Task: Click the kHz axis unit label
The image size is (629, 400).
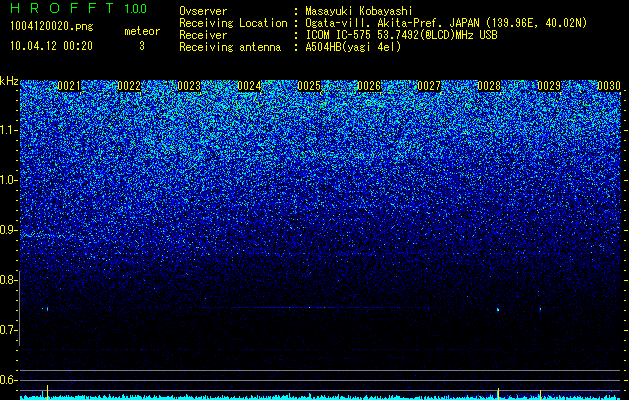Action: click(9, 82)
